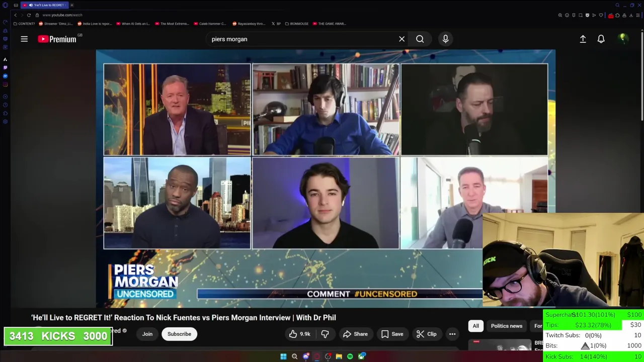Viewport: 644px width, 362px height.
Task: Dislike the video
Action: (325, 334)
